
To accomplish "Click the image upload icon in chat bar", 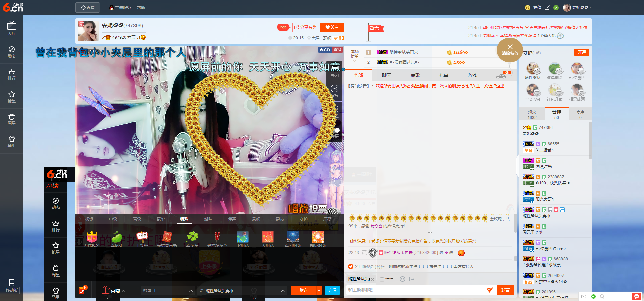I will 412,279.
